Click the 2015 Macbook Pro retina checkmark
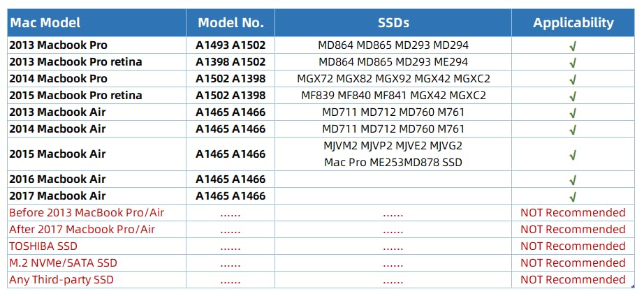 pos(573,96)
